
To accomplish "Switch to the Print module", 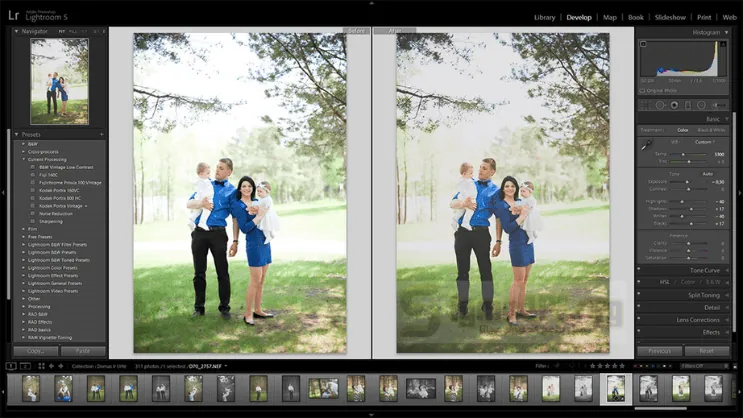I will coord(704,18).
